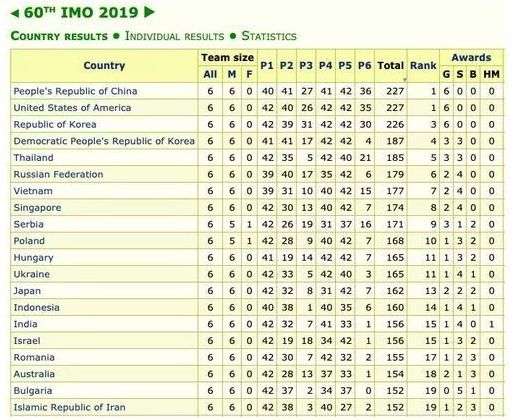Open Thailand country page
Screen dimensions: 514x420
coord(33,158)
